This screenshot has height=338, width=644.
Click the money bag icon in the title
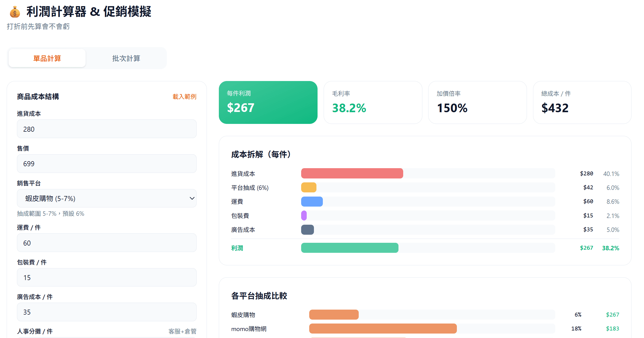coord(15,12)
